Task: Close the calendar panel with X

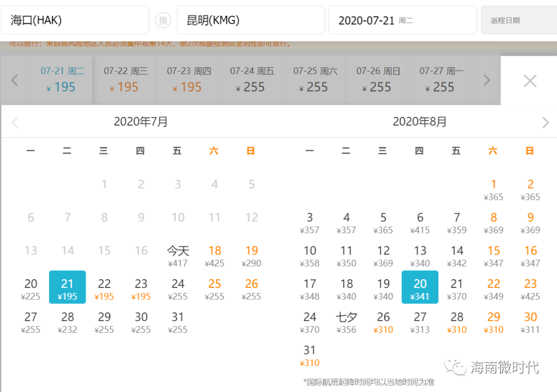Action: point(530,81)
